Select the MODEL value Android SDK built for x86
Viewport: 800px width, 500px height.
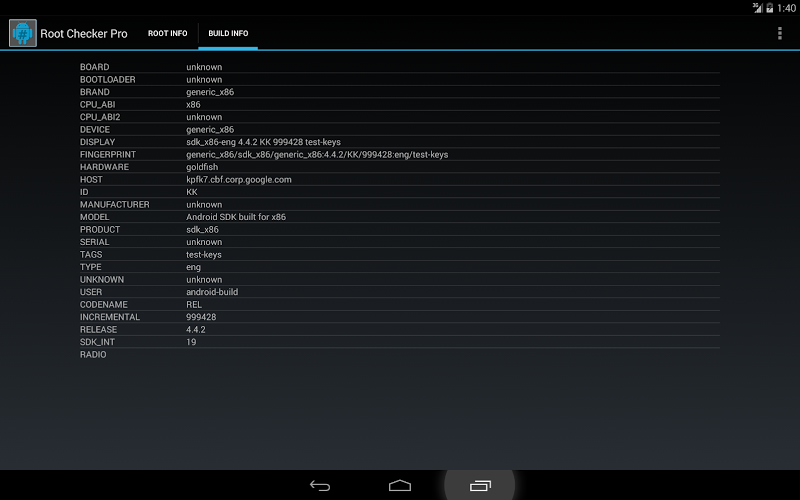[x=236, y=217]
